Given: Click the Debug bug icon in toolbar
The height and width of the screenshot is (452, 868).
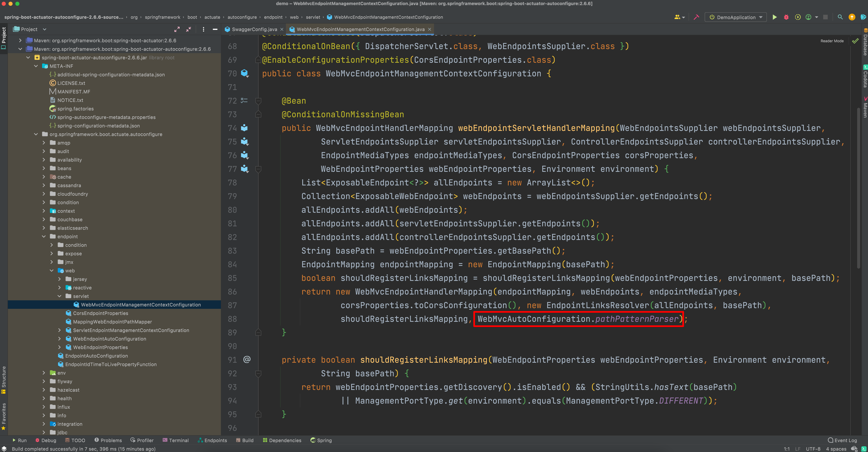Looking at the screenshot, I should 786,17.
